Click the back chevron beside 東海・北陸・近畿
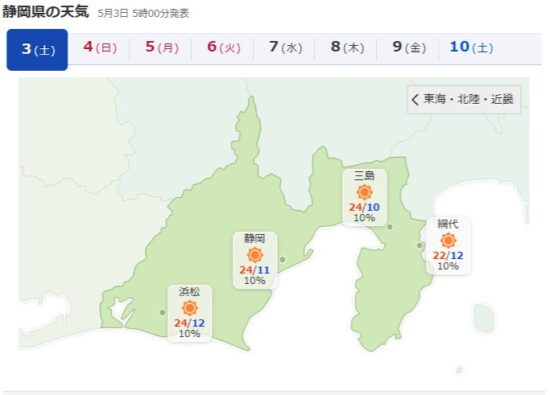 [x=415, y=99]
